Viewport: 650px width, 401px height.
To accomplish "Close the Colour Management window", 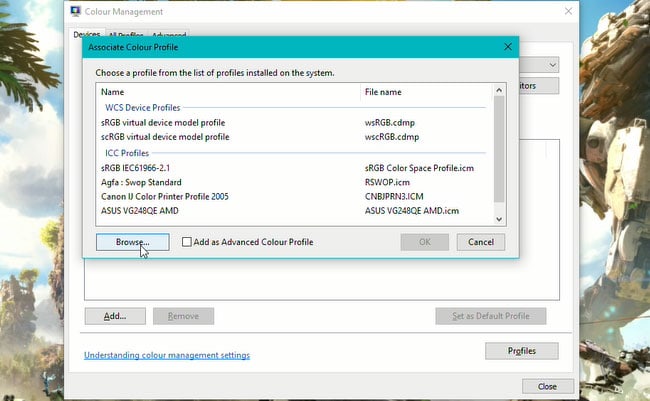I will (x=568, y=11).
